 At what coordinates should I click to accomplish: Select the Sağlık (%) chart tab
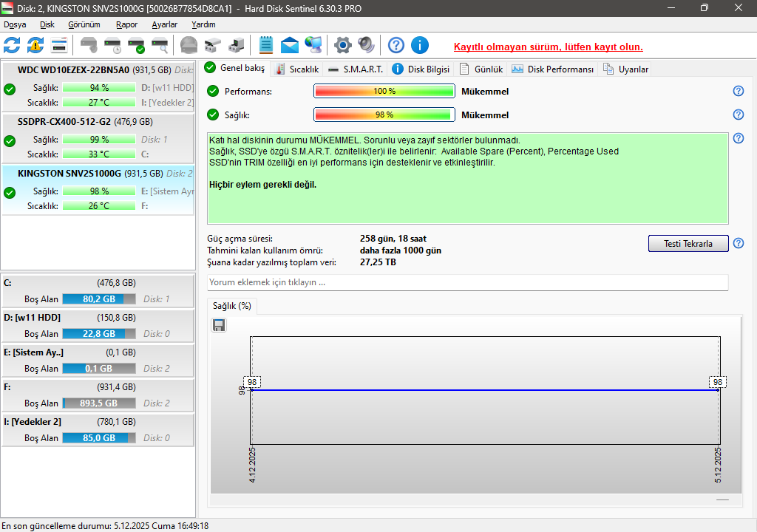232,306
